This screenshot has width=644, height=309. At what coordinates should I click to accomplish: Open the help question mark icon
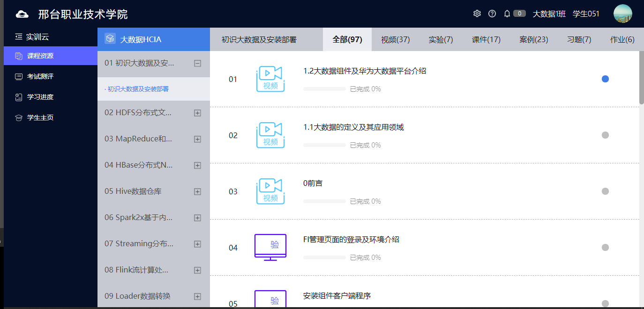[x=492, y=14]
